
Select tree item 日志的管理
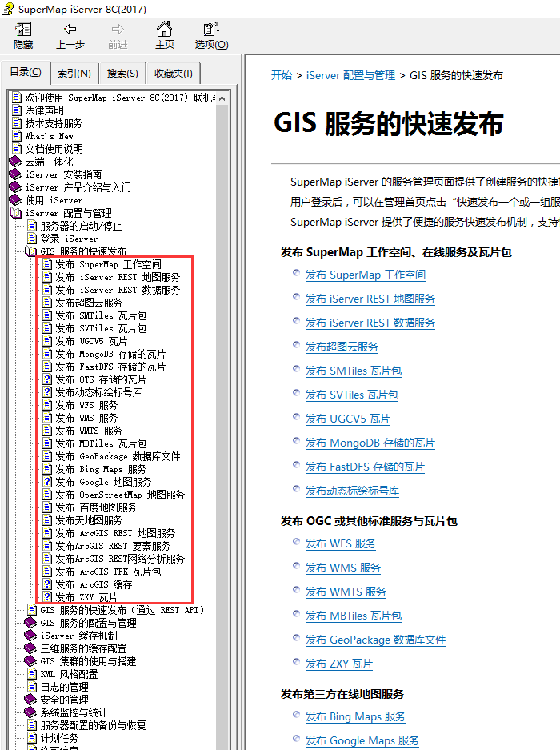(x=64, y=687)
